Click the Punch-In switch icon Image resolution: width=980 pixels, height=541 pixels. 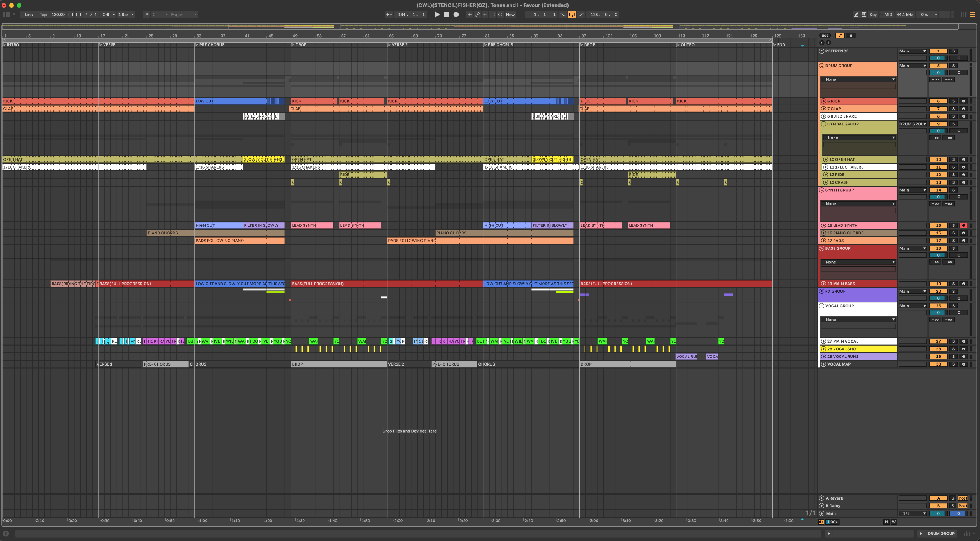tap(562, 15)
